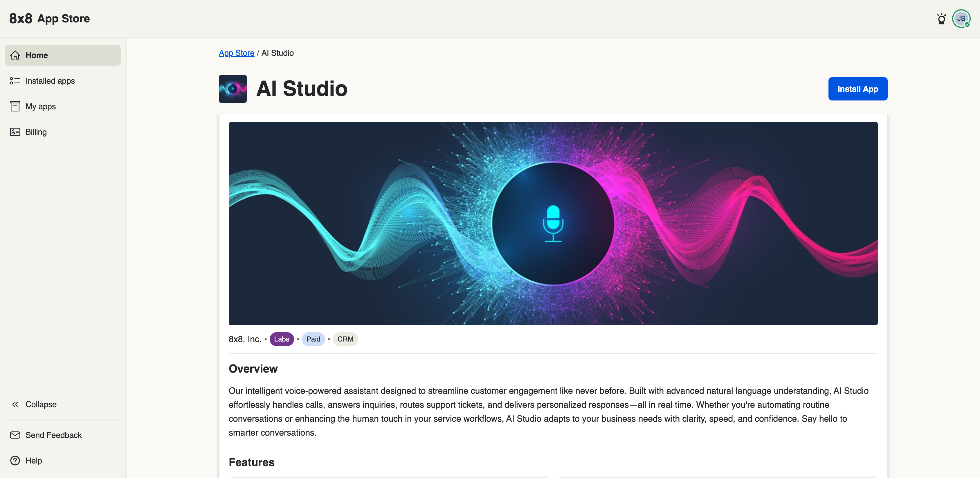Image resolution: width=980 pixels, height=478 pixels.
Task: Click the 8x8, Inc. publisher name
Action: pyautogui.click(x=245, y=339)
